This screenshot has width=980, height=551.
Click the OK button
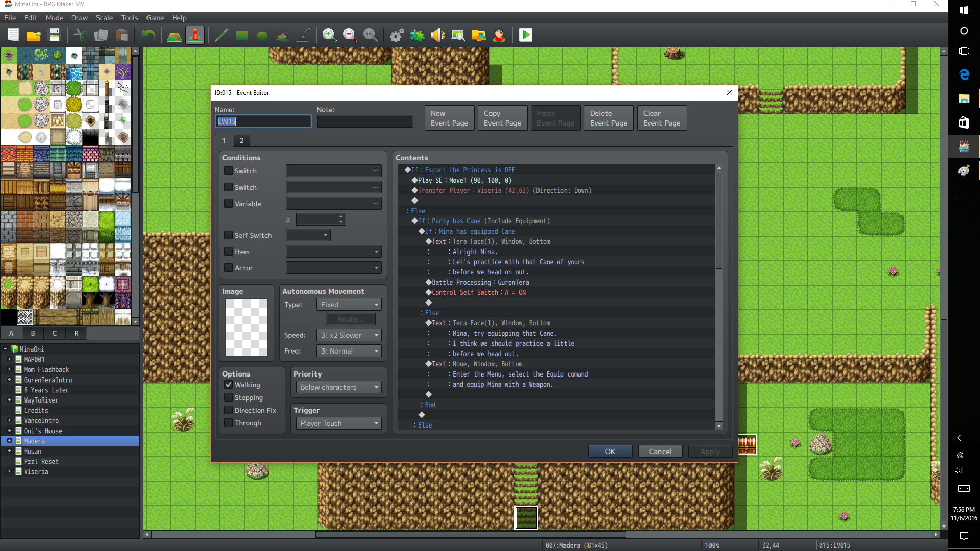click(x=610, y=452)
